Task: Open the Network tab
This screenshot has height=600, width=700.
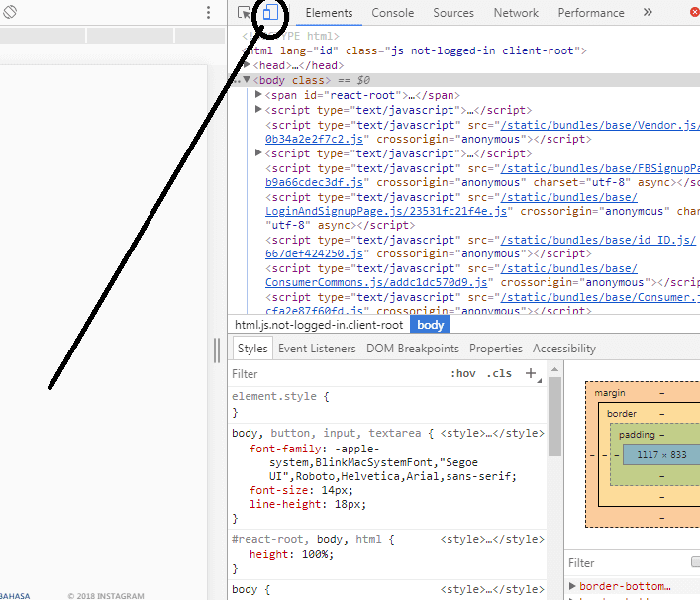Action: tap(516, 13)
